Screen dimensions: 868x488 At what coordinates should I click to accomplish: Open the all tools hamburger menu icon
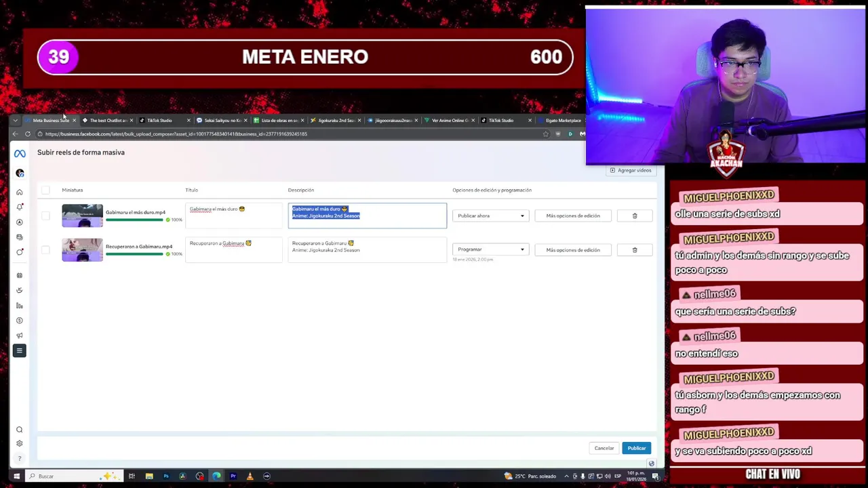[20, 350]
